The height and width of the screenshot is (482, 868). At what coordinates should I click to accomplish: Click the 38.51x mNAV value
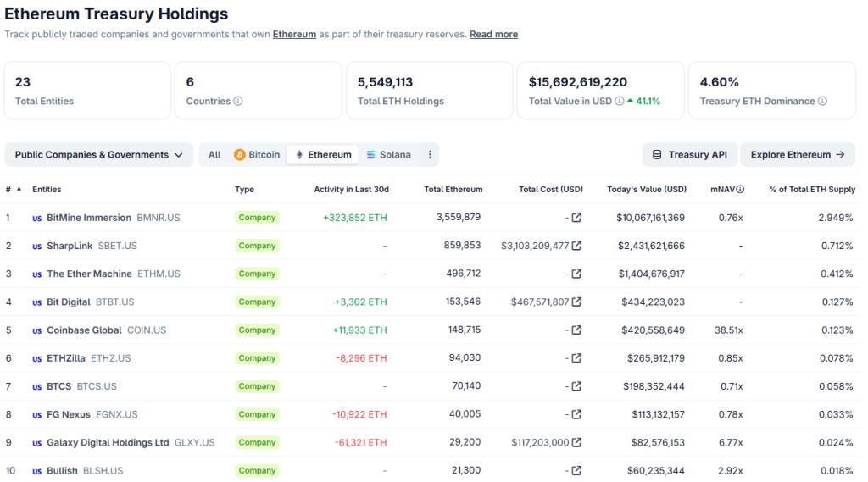728,330
